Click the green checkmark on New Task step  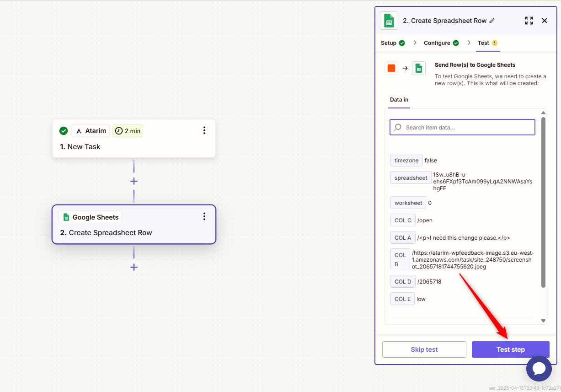64,131
